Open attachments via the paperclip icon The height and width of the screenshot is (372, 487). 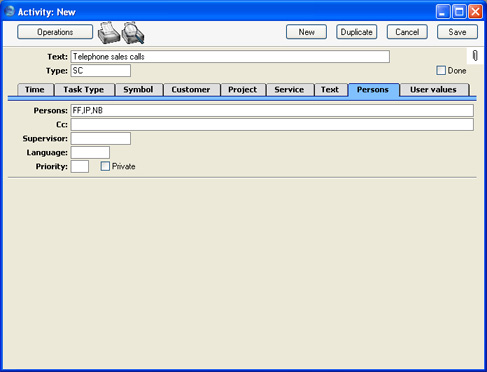coord(475,56)
